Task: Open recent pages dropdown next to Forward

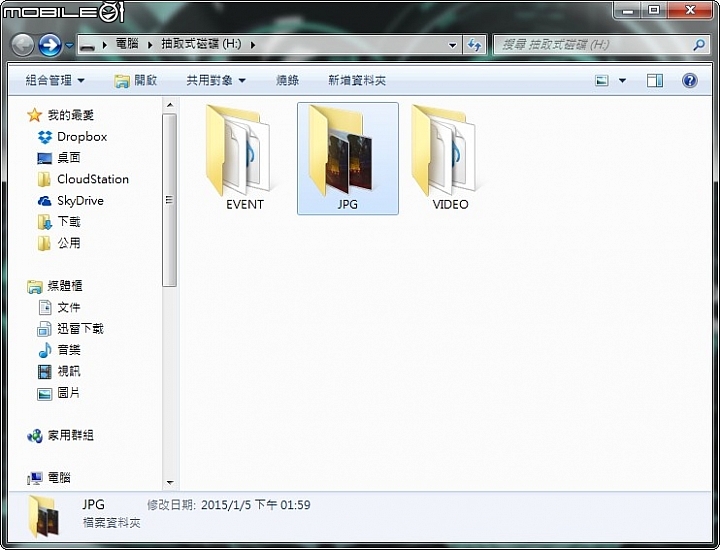Action: click(x=69, y=45)
